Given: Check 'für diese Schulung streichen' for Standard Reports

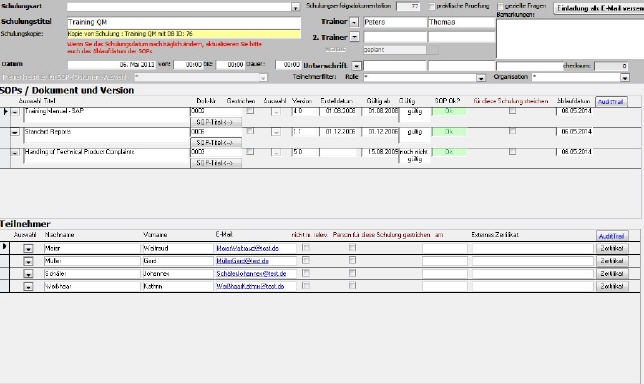Looking at the screenshot, I should tap(512, 131).
